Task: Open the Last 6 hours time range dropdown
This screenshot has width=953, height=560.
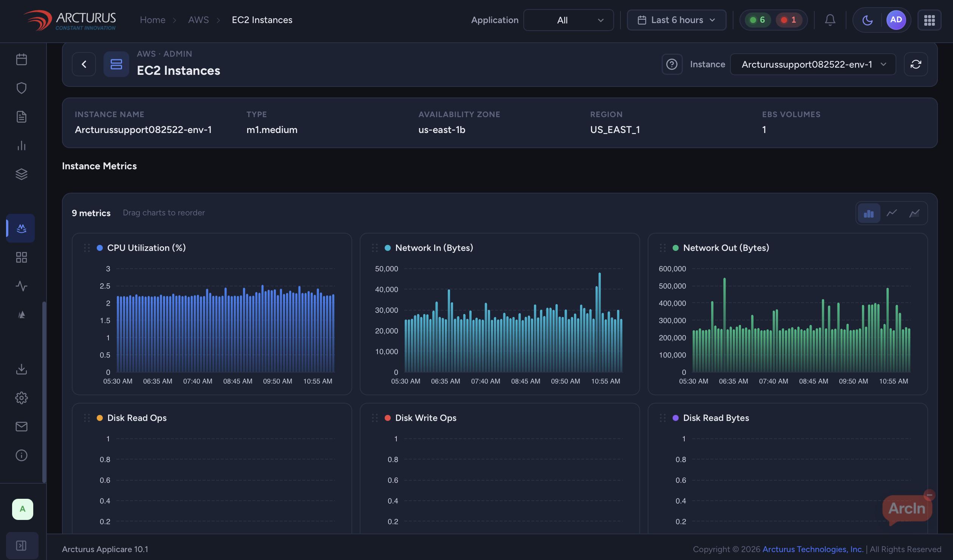Action: pos(676,20)
